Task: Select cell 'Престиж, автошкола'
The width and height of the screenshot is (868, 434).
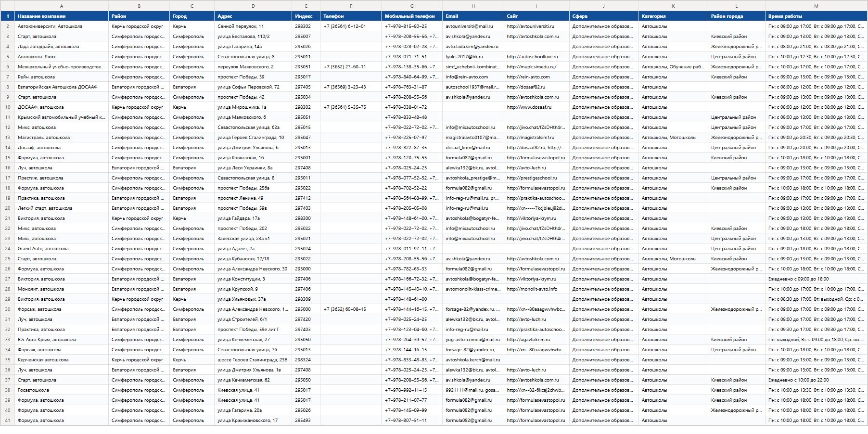Action: click(62, 178)
